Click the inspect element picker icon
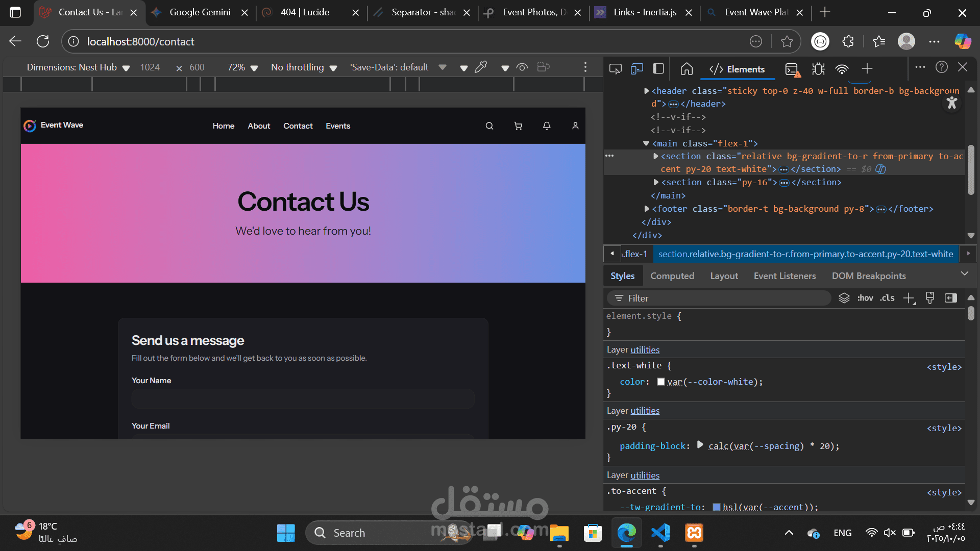The height and width of the screenshot is (551, 980). tap(615, 69)
